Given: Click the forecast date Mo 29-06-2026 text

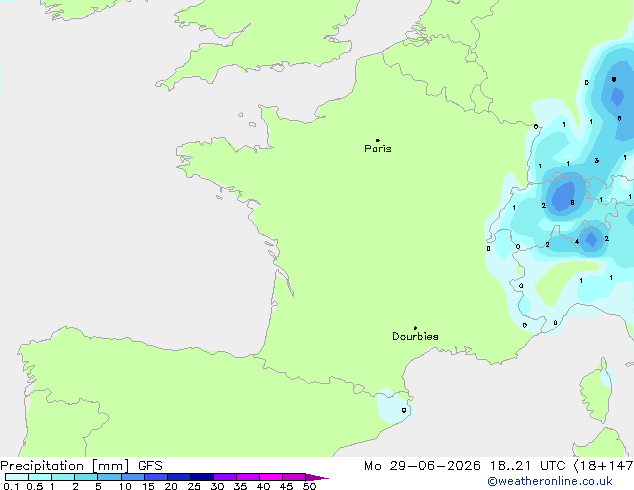Looking at the screenshot, I should (422, 466).
